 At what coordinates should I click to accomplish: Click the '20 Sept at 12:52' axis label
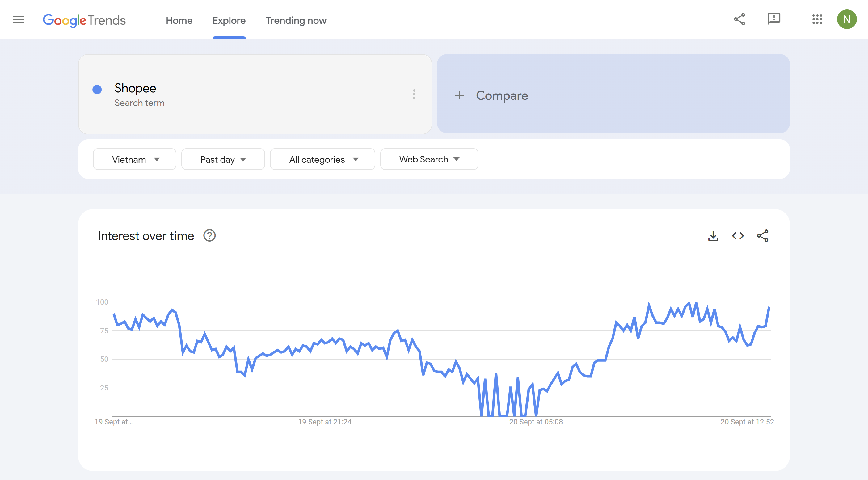747,422
